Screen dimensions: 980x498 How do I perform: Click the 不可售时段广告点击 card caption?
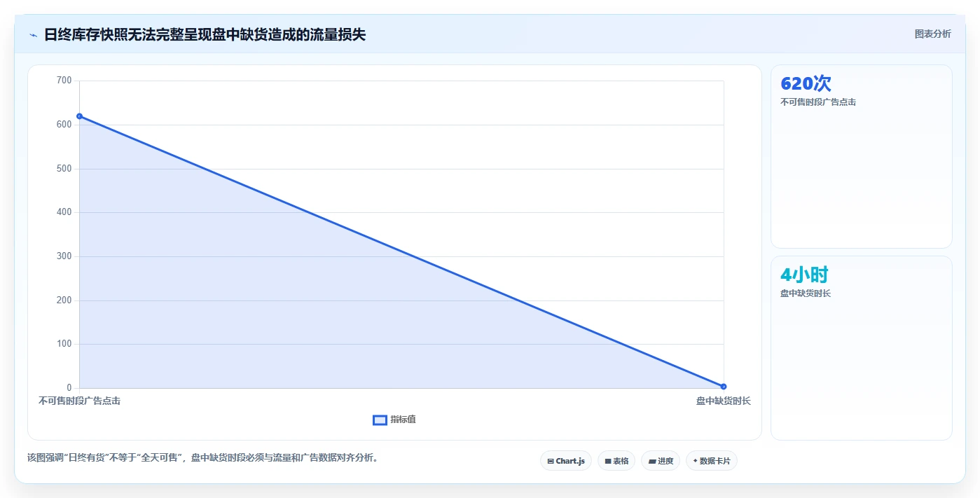(818, 102)
